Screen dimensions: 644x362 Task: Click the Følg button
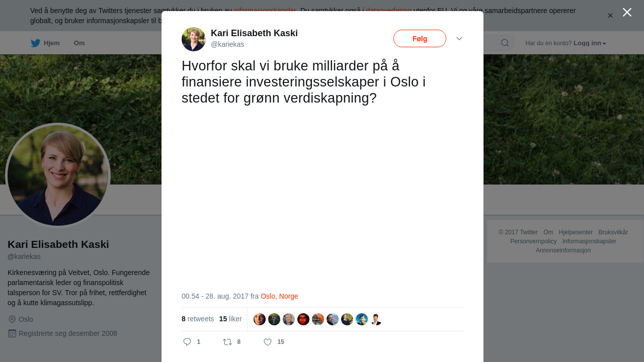420,39
